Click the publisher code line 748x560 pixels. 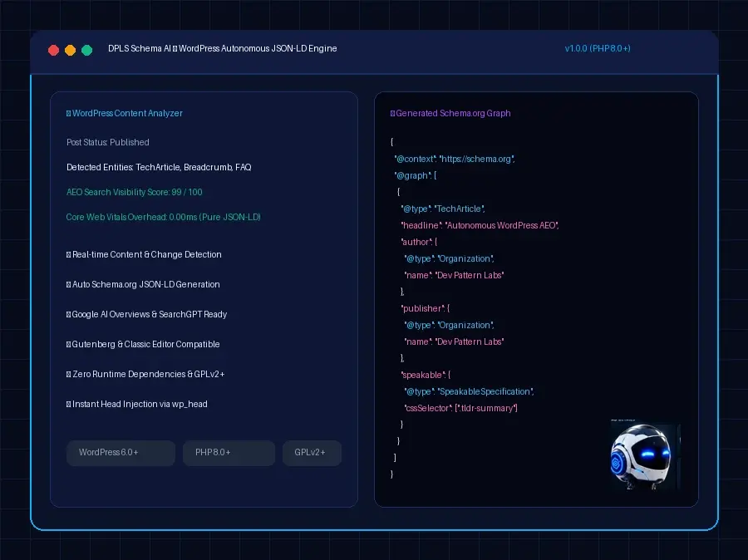pos(425,308)
